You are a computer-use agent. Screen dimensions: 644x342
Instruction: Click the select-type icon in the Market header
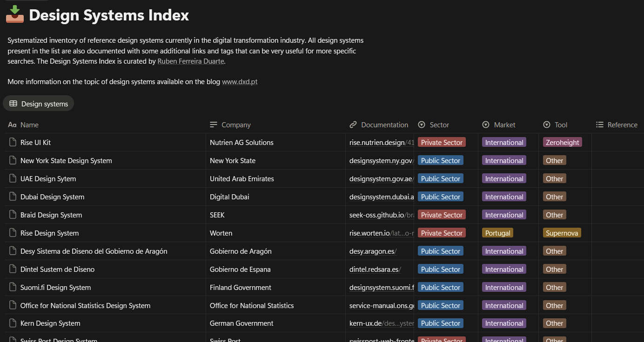pos(486,125)
